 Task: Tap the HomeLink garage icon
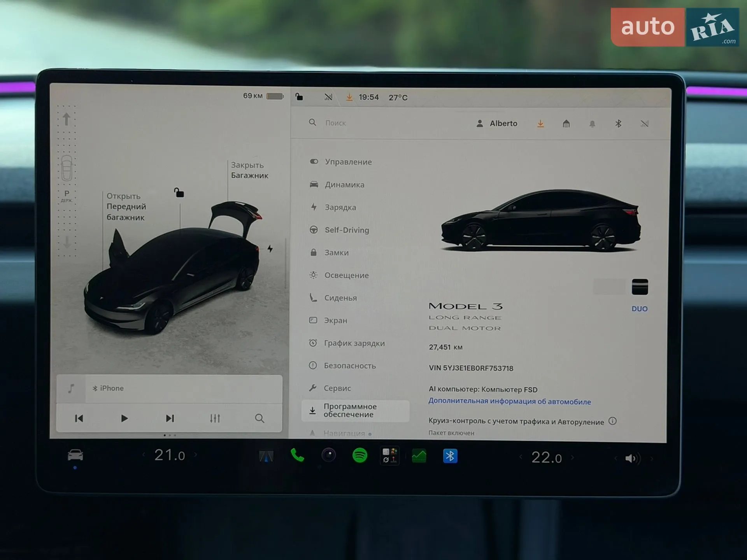click(x=566, y=124)
